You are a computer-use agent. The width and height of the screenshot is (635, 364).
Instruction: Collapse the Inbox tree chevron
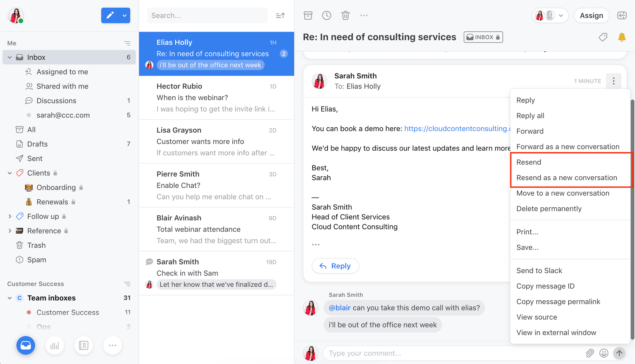(10, 57)
